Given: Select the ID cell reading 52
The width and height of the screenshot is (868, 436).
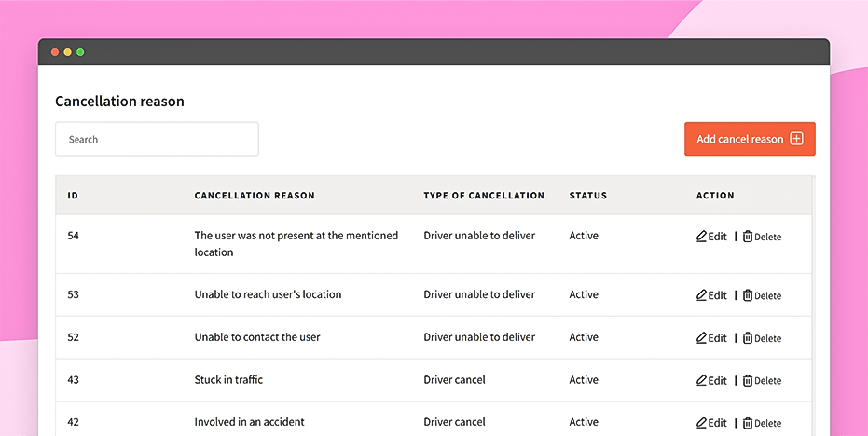Looking at the screenshot, I should (73, 337).
